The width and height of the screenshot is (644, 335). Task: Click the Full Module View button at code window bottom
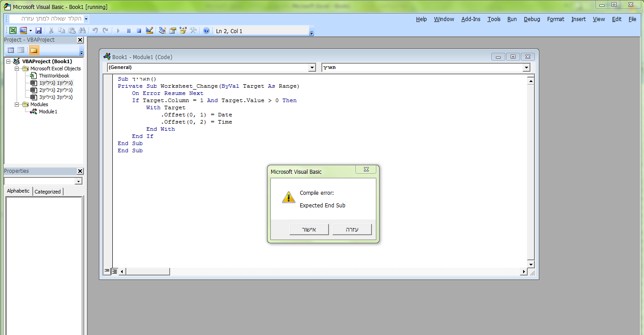[115, 271]
